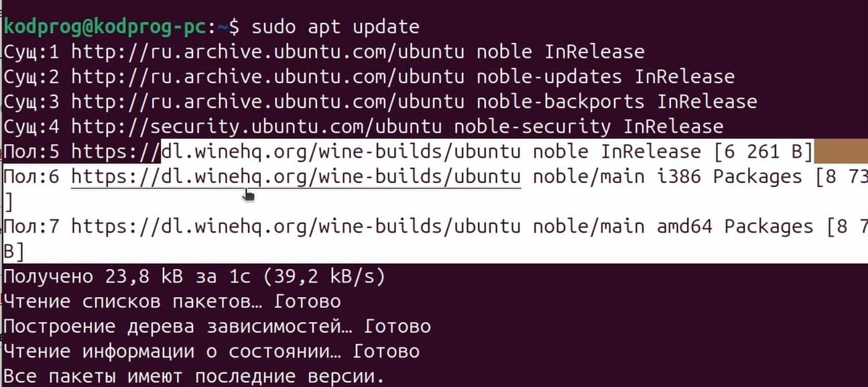Image resolution: width=868 pixels, height=387 pixels.
Task: Click the 'Чтение информации о состоянии' line
Action: 211,351
